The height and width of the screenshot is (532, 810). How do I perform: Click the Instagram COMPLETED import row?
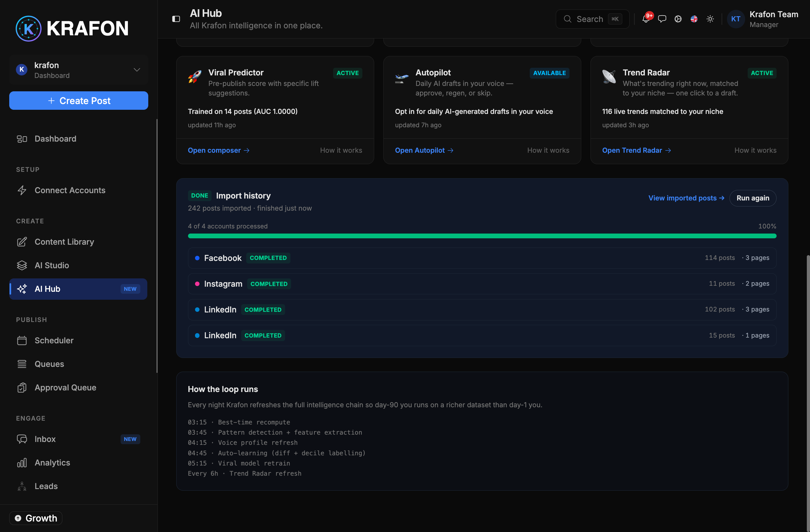[482, 284]
